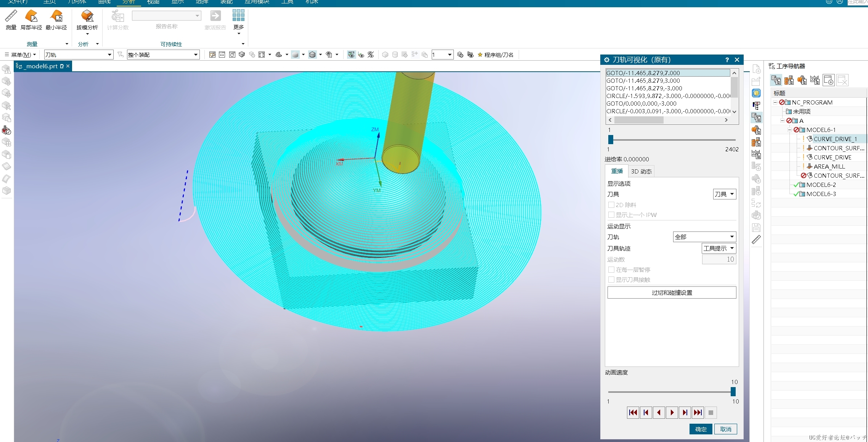Open the 刀具轨迹 工具提示 dropdown
The height and width of the screenshot is (442, 868).
click(x=719, y=248)
